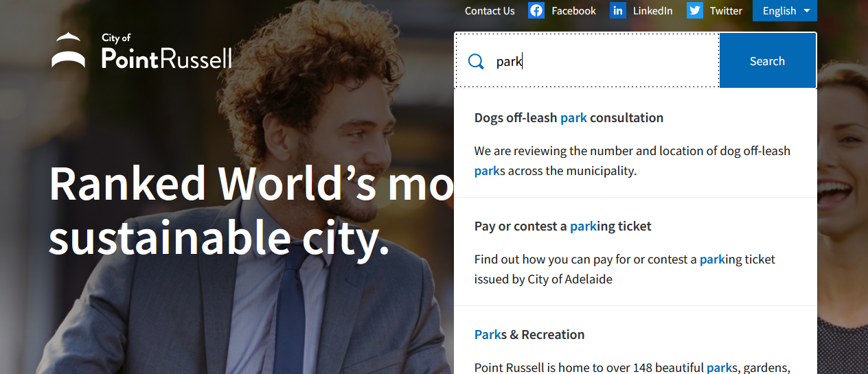Open the English language dropdown
This screenshot has width=868, height=374.
pos(785,10)
